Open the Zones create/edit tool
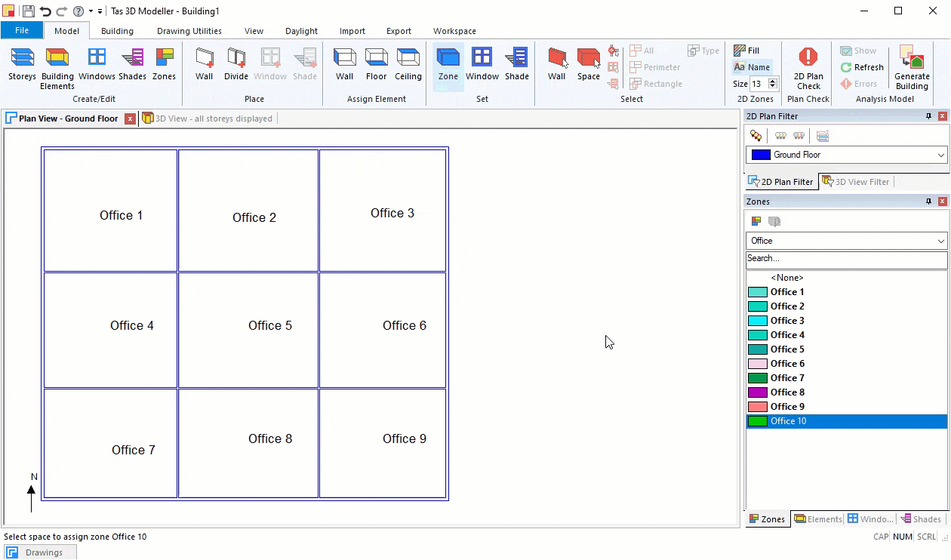 pos(164,64)
